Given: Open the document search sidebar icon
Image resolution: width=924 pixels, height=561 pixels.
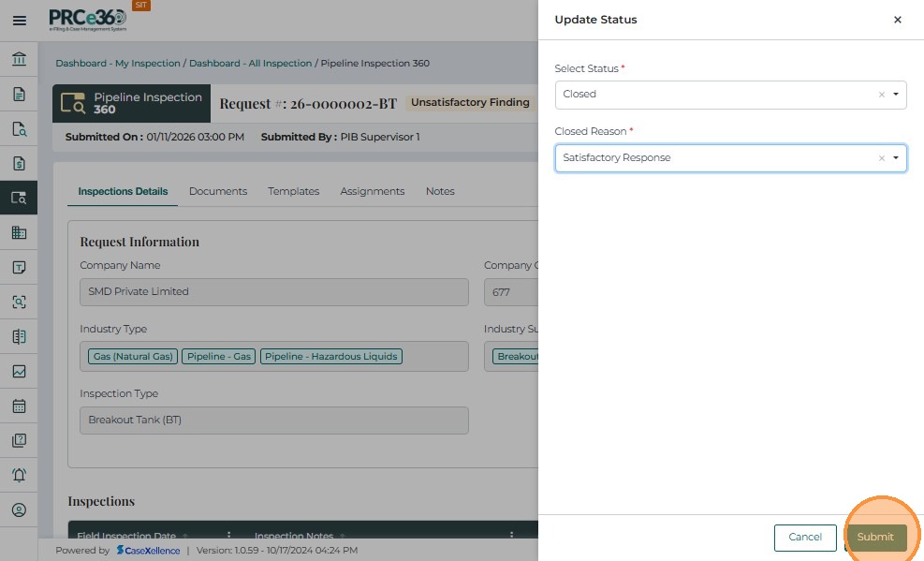Looking at the screenshot, I should 19,129.
